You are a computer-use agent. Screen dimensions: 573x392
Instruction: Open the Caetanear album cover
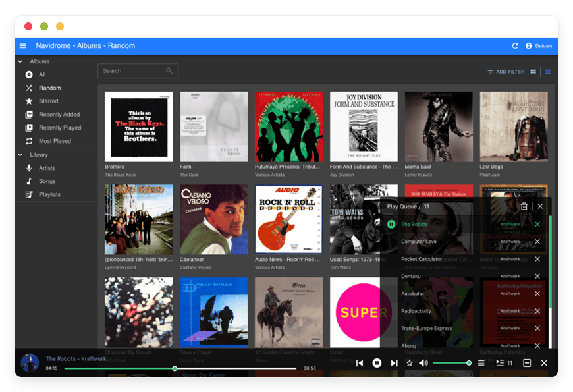pyautogui.click(x=214, y=219)
